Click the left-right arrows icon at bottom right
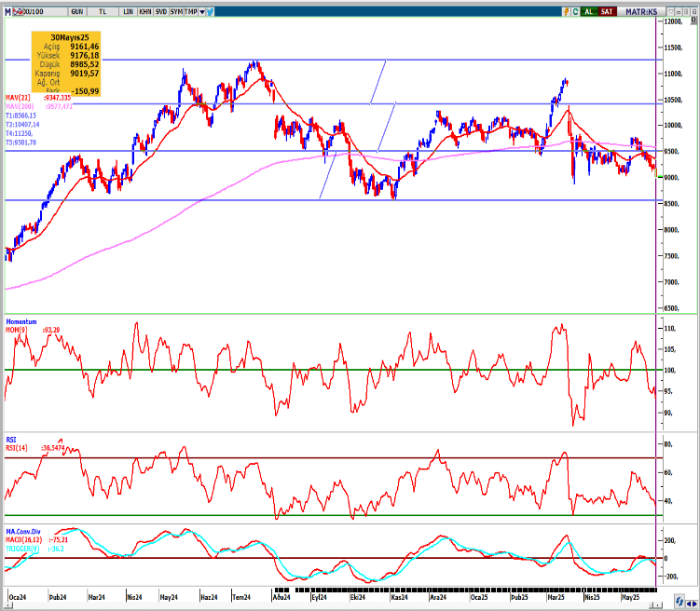 [692, 603]
